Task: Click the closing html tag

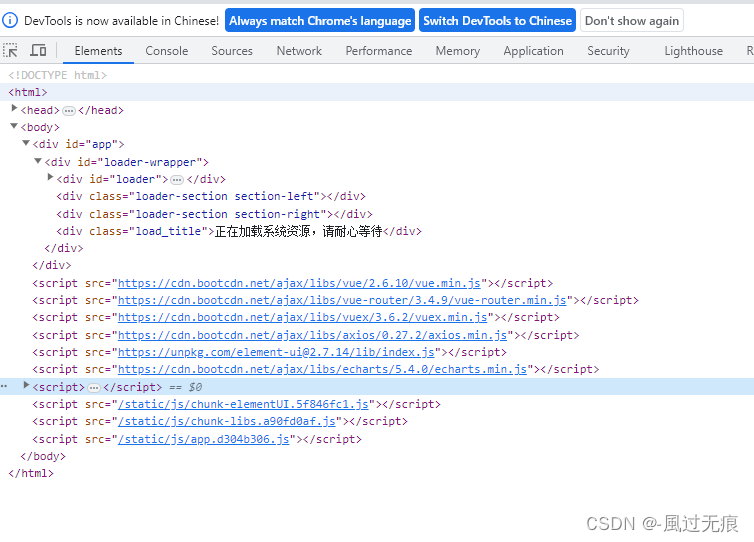Action: coord(31,473)
